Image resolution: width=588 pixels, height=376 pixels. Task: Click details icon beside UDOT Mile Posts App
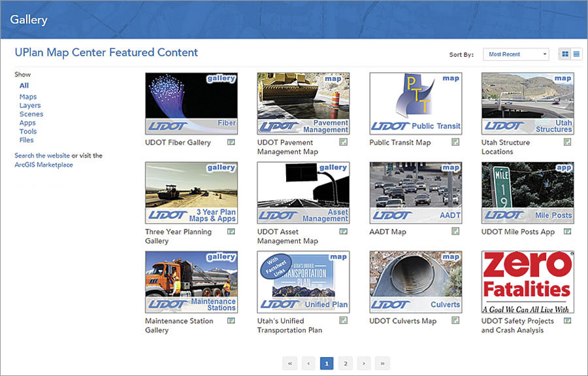pos(567,231)
